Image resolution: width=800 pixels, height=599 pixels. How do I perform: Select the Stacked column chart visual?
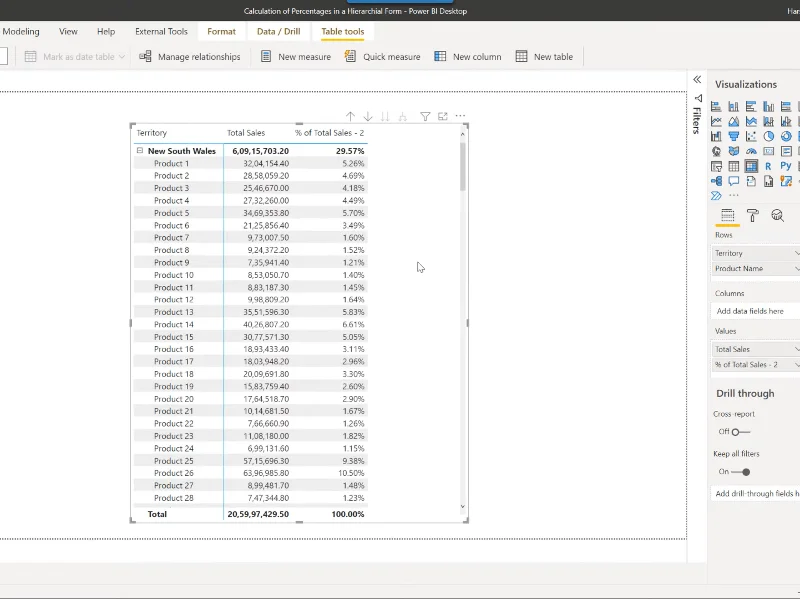(734, 107)
